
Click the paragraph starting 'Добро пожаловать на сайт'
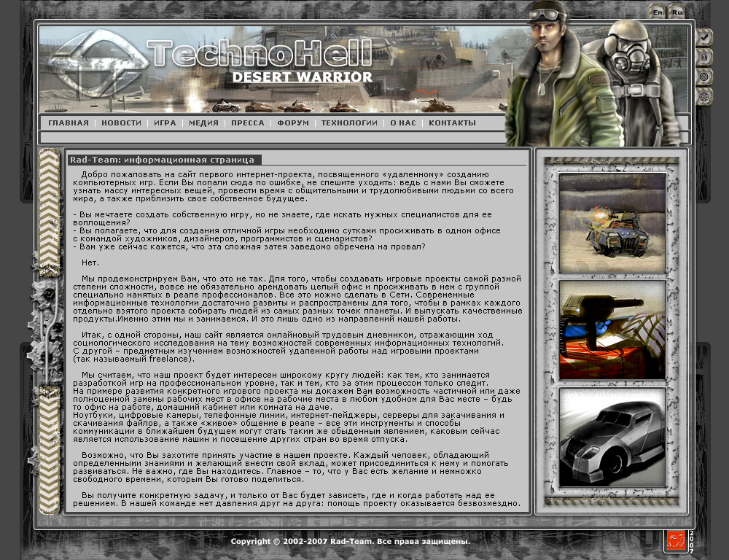point(293,187)
